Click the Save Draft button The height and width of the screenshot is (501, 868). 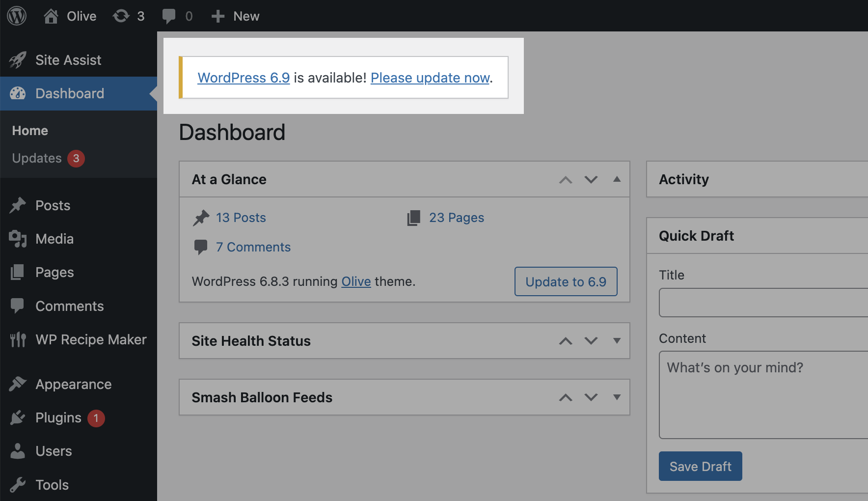tap(701, 466)
